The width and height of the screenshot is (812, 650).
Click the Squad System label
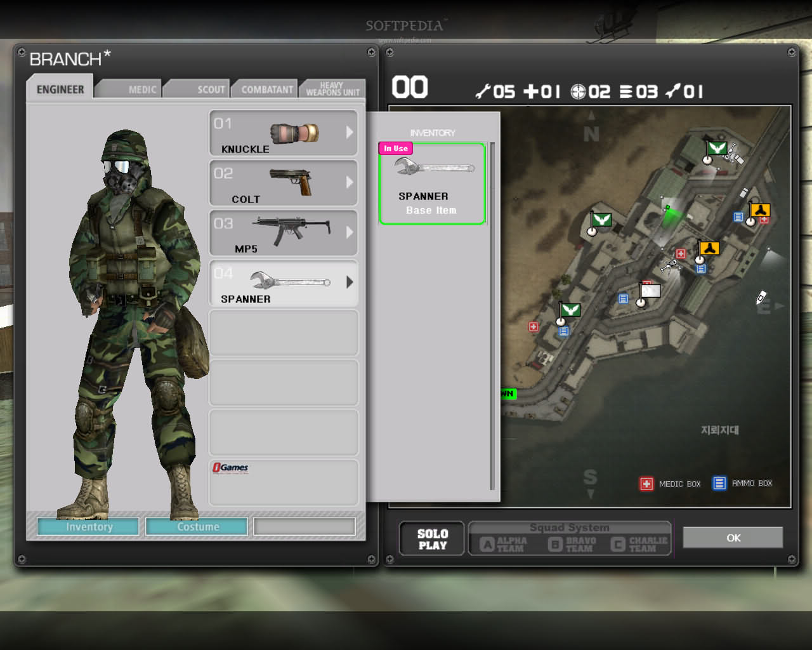[x=570, y=527]
